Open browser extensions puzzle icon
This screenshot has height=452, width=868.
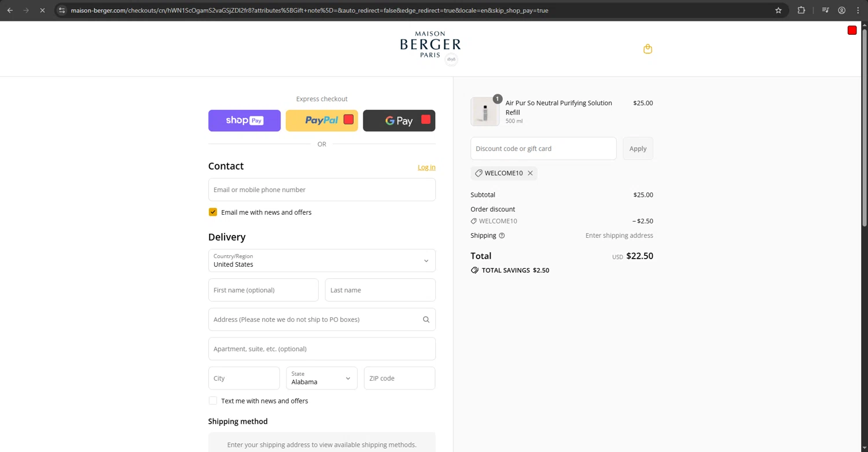801,10
